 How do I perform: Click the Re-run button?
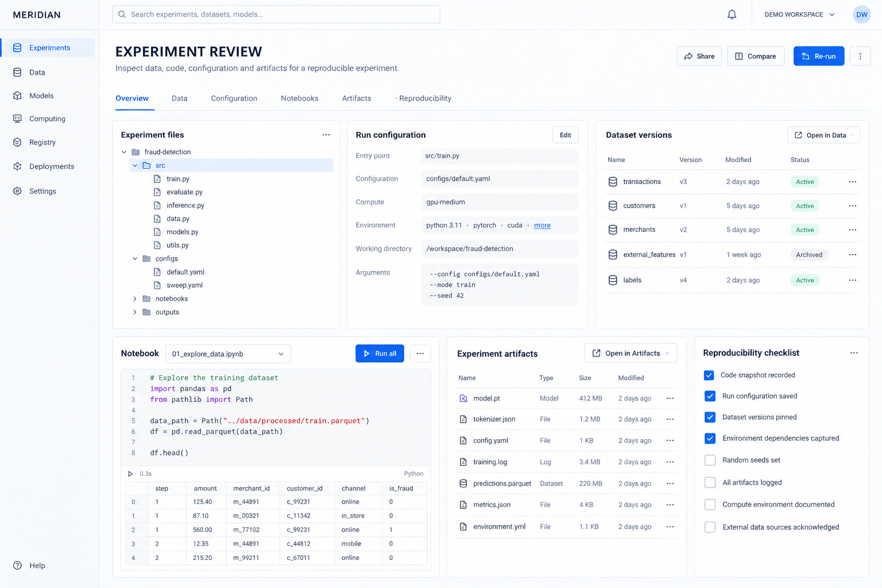819,56
